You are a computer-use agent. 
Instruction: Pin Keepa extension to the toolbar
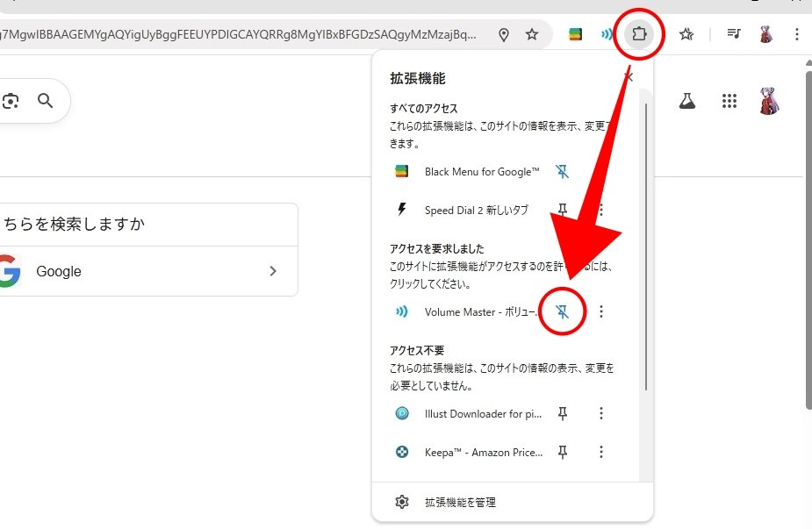tap(563, 452)
